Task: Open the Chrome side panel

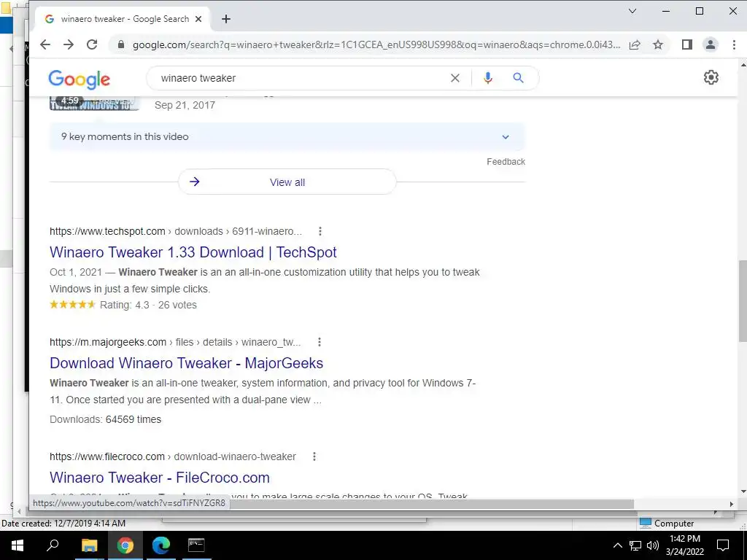Action: pyautogui.click(x=686, y=44)
